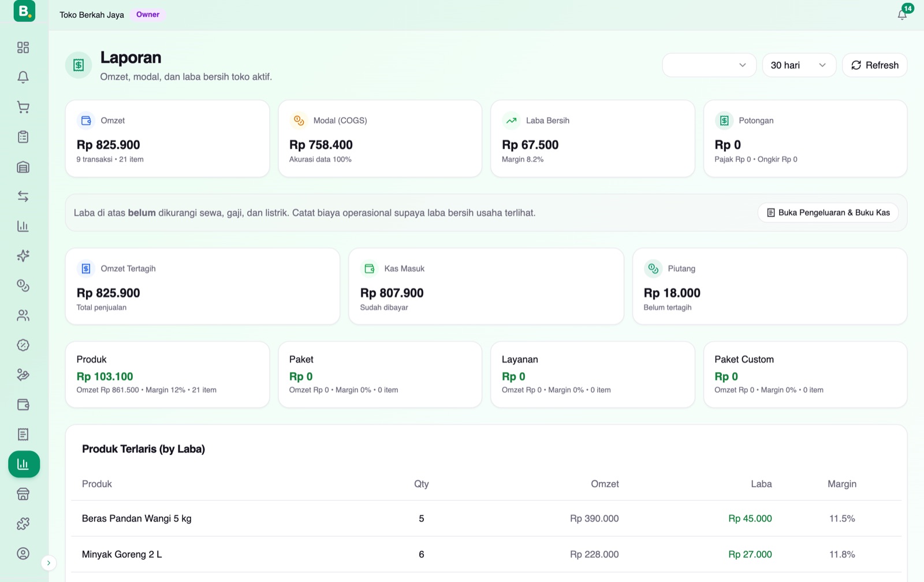
Task: Click the Rp 67.500 Laba Bersih value
Action: (530, 145)
